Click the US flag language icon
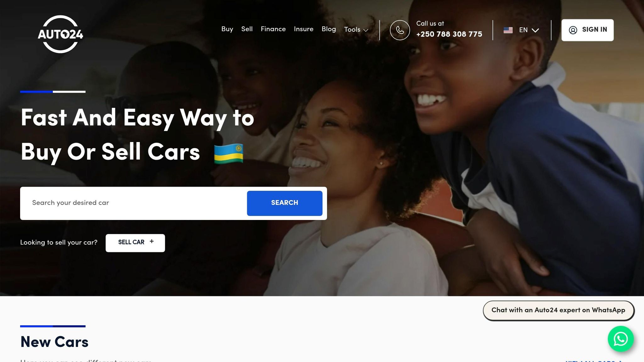644x362 pixels. point(508,30)
